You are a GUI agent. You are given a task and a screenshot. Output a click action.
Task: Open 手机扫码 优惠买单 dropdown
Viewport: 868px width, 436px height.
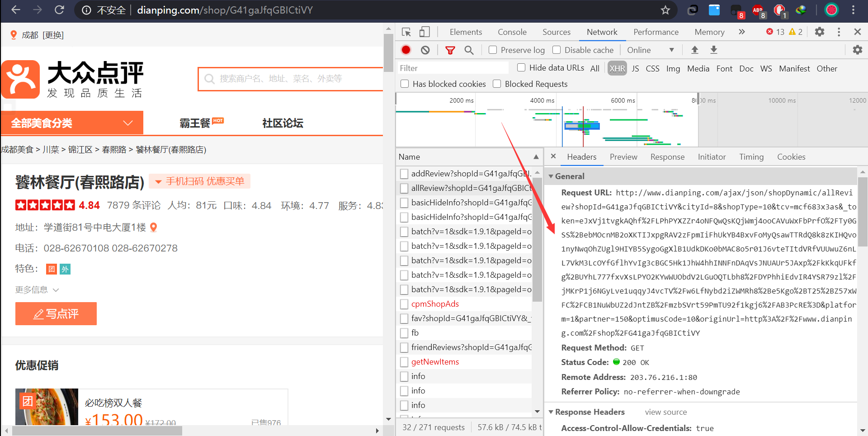pos(199,181)
